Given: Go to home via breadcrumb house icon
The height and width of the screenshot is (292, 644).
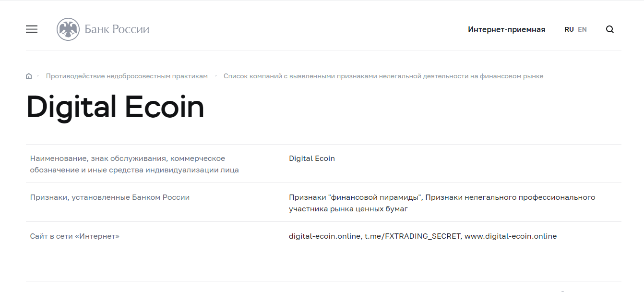Looking at the screenshot, I should click(29, 76).
